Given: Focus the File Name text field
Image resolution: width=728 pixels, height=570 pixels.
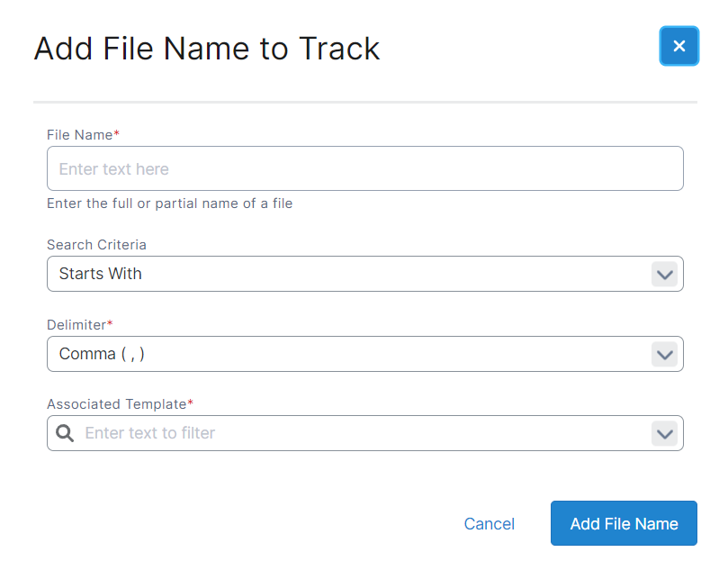Looking at the screenshot, I should click(x=364, y=169).
